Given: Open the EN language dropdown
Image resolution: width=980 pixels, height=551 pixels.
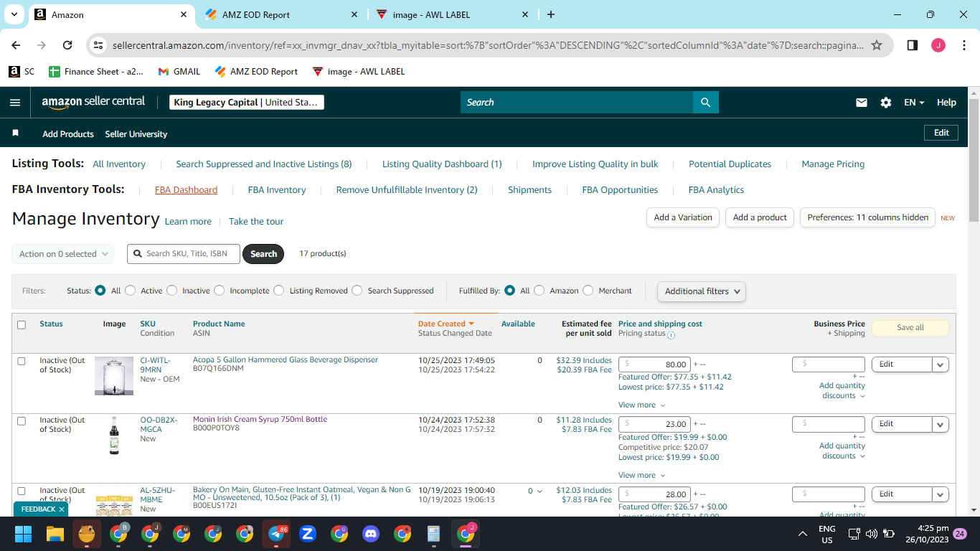Looking at the screenshot, I should 914,103.
